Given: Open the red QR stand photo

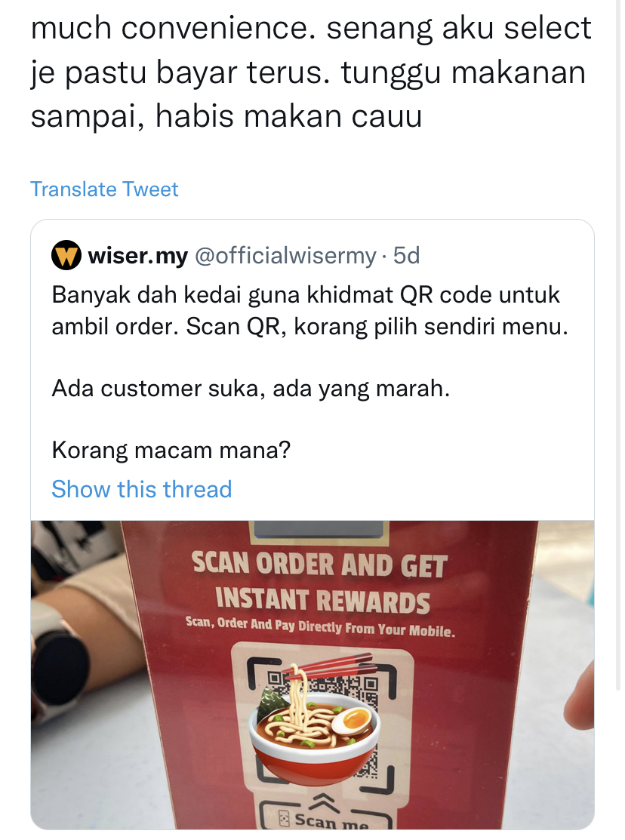Looking at the screenshot, I should tap(312, 675).
